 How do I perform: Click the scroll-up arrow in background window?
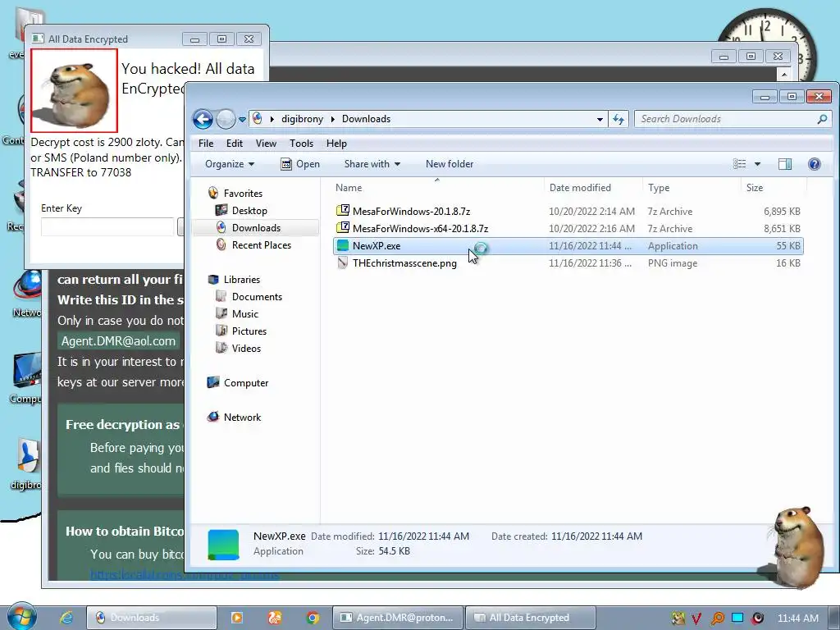784,75
